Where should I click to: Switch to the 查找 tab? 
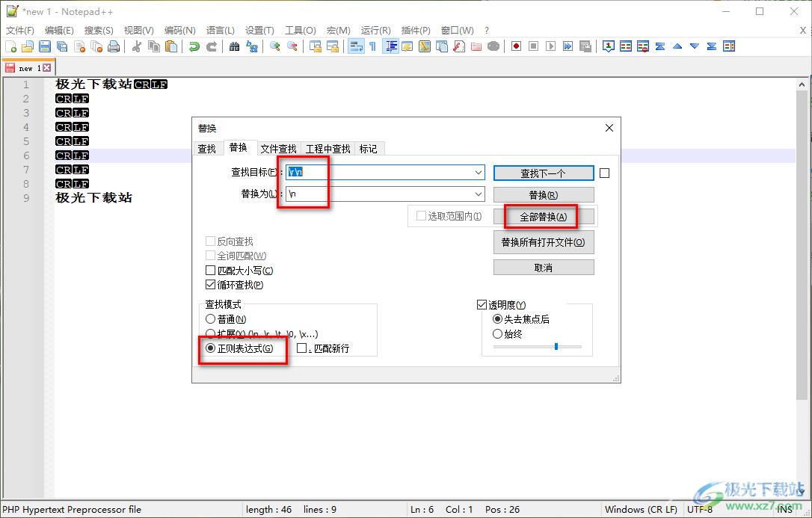pos(207,149)
